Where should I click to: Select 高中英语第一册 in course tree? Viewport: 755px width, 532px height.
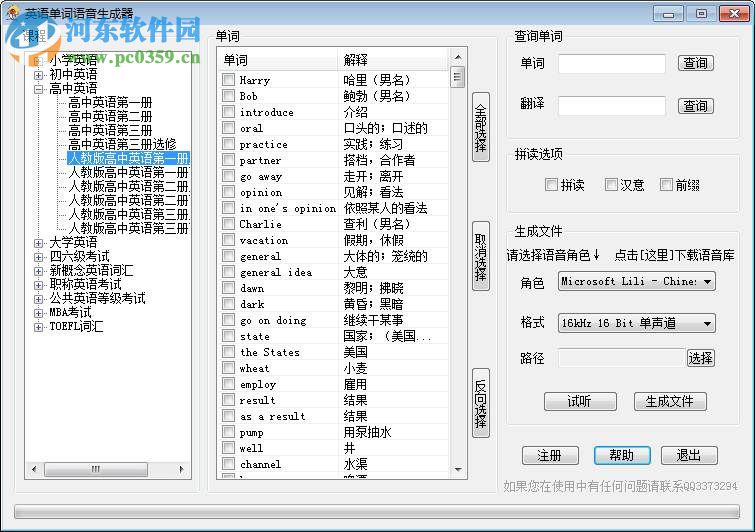pyautogui.click(x=110, y=103)
